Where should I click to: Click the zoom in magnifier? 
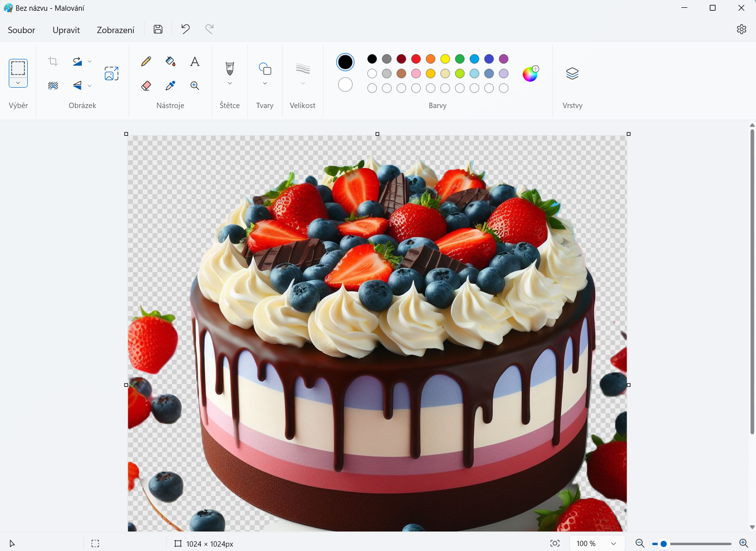point(743,543)
